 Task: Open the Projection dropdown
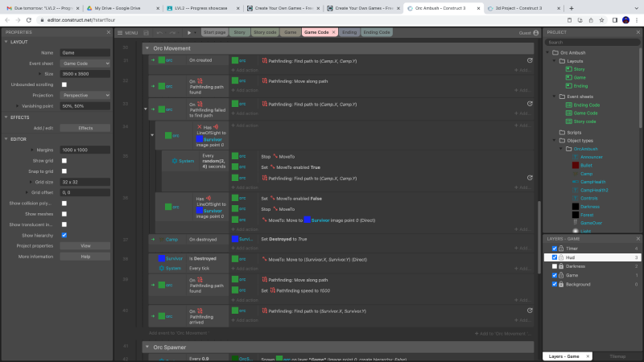coord(85,94)
